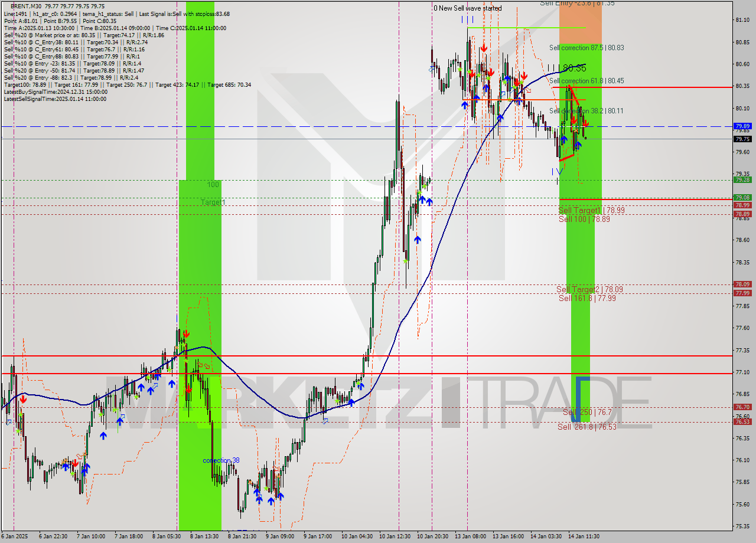Select the 'Sell 250 | 76.7' label
The width and height of the screenshot is (756, 543).
587,411
